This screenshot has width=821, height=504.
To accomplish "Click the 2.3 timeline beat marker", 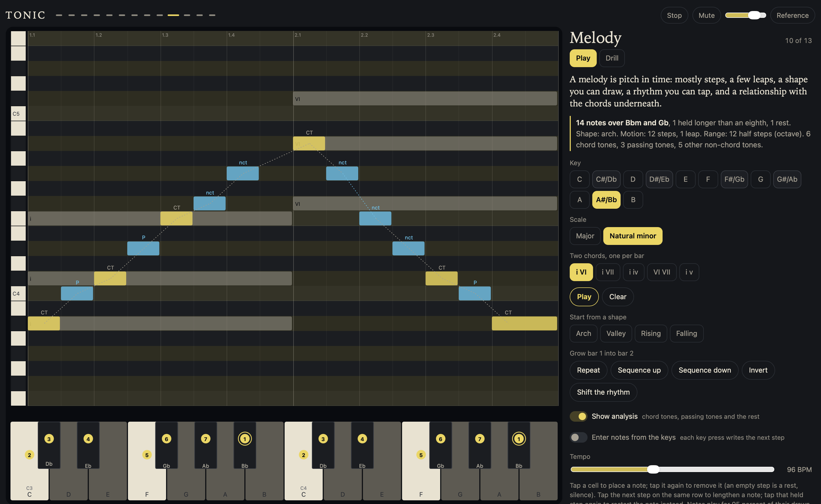I will tap(431, 35).
